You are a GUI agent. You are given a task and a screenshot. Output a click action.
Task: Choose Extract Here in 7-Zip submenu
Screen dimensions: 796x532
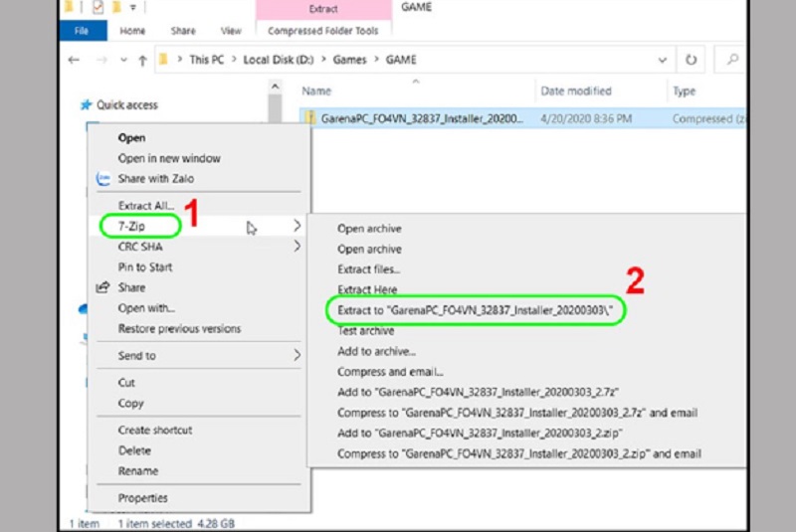click(x=367, y=289)
